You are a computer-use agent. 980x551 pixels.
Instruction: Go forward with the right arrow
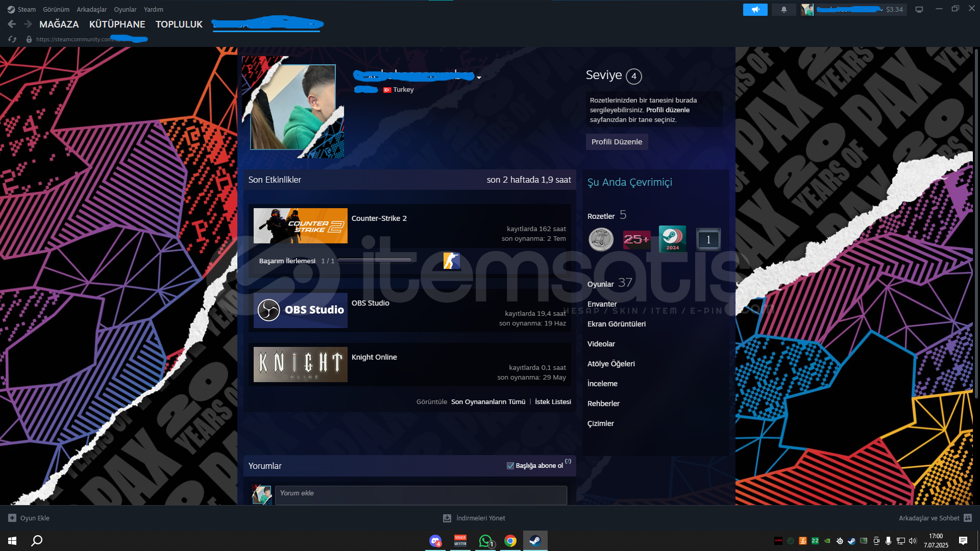(28, 24)
